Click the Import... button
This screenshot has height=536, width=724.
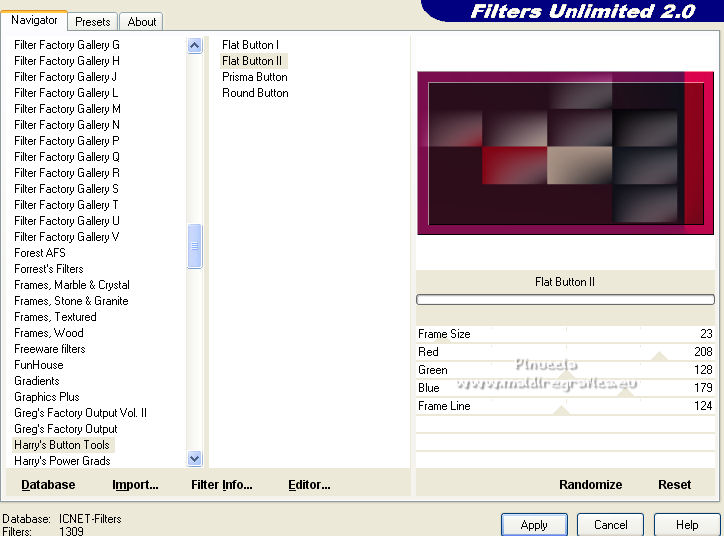pos(135,485)
